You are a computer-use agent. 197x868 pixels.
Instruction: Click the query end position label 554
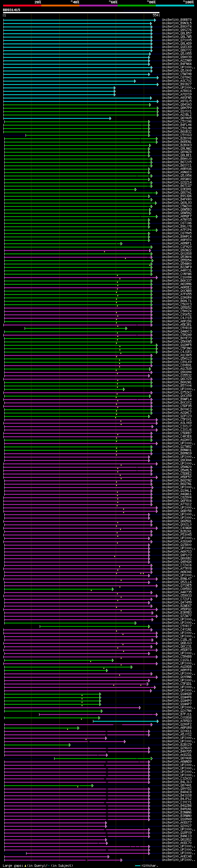(155, 15)
